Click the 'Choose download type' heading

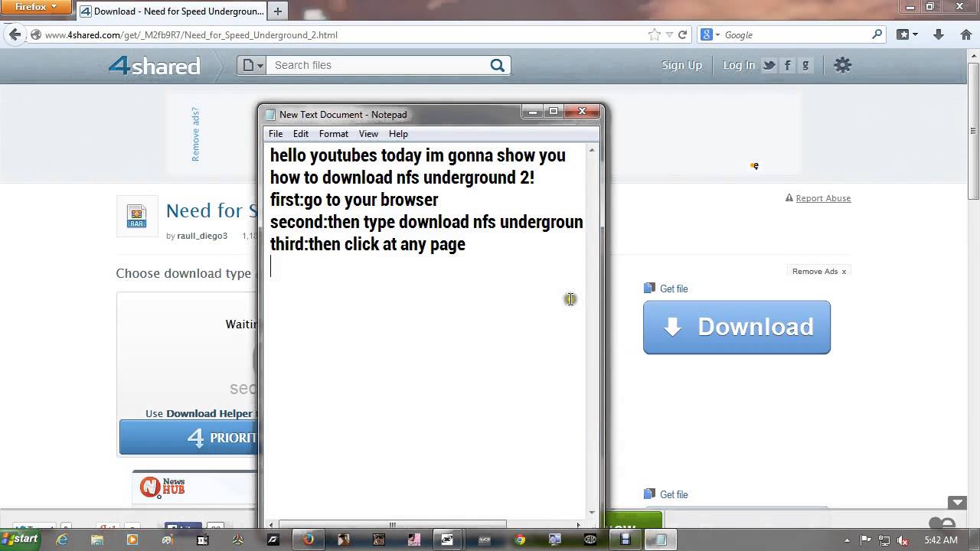tap(184, 273)
